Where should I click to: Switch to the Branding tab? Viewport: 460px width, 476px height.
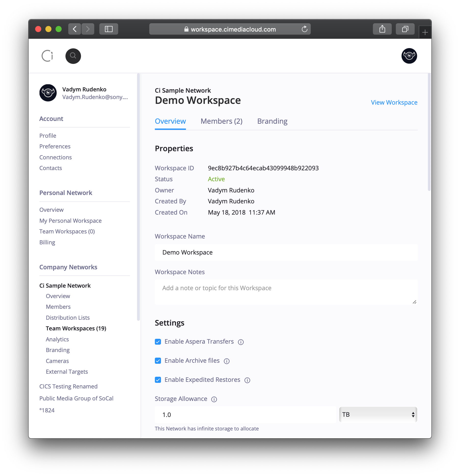272,121
